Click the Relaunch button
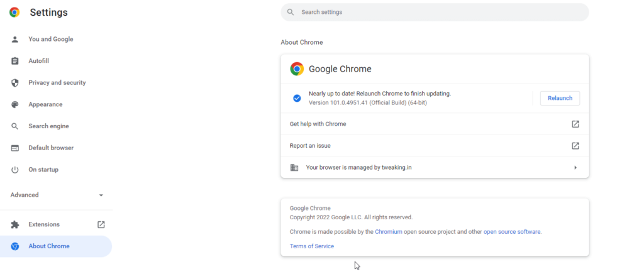The width and height of the screenshot is (644, 279). (x=560, y=98)
